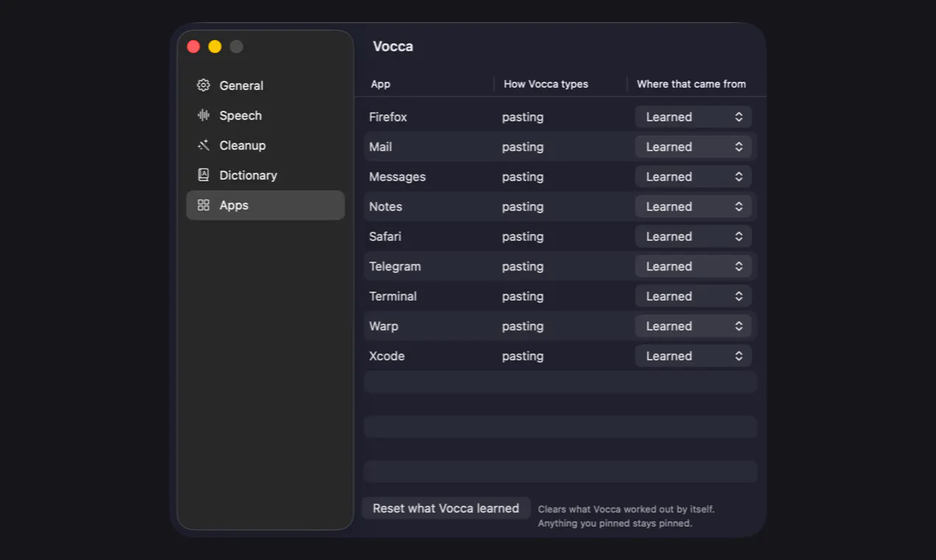Click pasting in the Xcode row
Screen dimensions: 936x560
(523, 356)
